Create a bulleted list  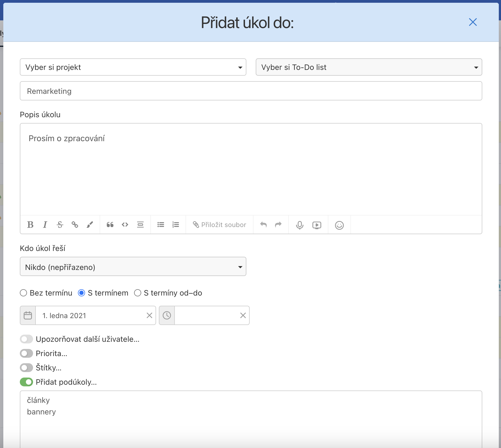click(161, 225)
